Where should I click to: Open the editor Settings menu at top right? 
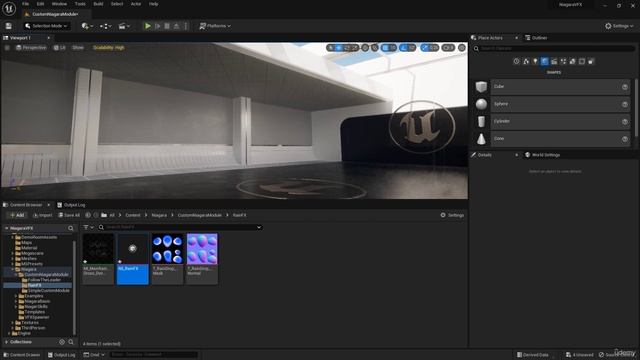point(619,26)
